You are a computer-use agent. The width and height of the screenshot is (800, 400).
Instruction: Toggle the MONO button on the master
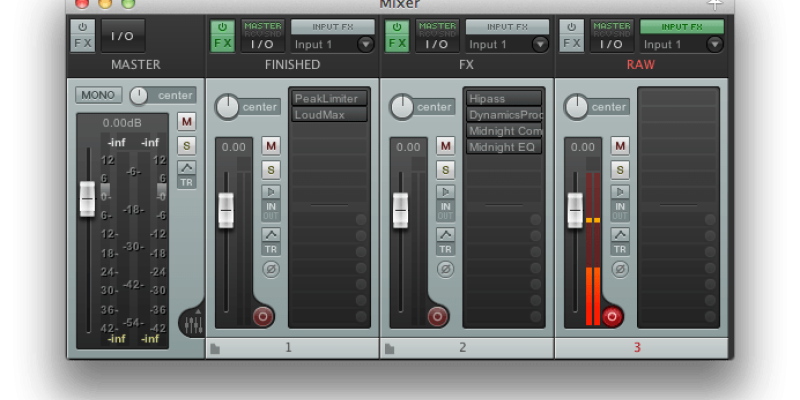pyautogui.click(x=99, y=95)
